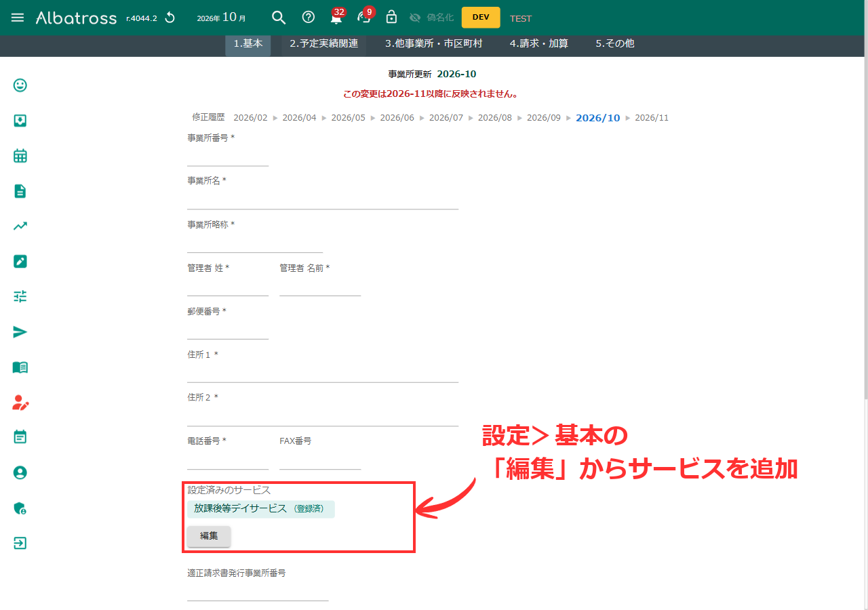Open the event note icon in sidebar
The width and height of the screenshot is (868, 610).
[x=20, y=437]
